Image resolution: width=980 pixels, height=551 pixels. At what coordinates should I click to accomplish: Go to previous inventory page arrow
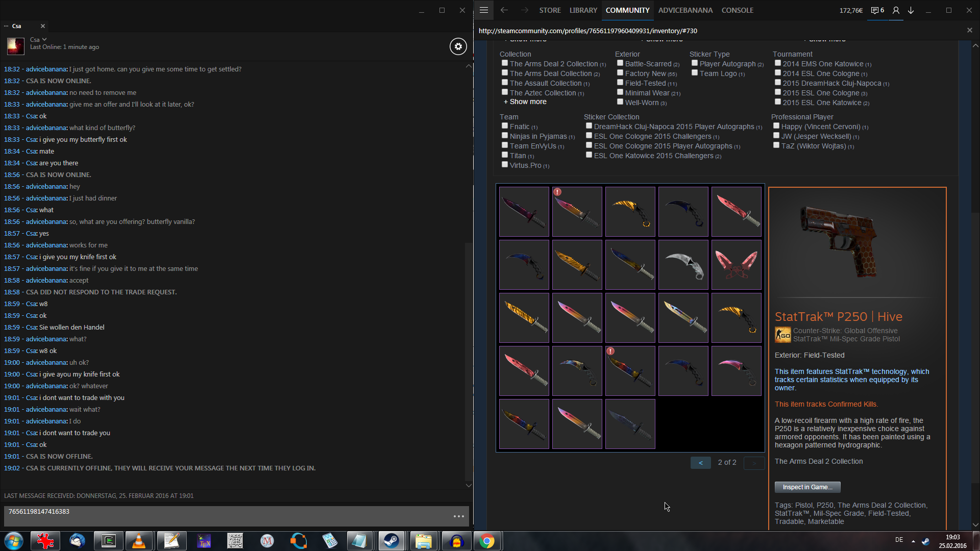[700, 462]
